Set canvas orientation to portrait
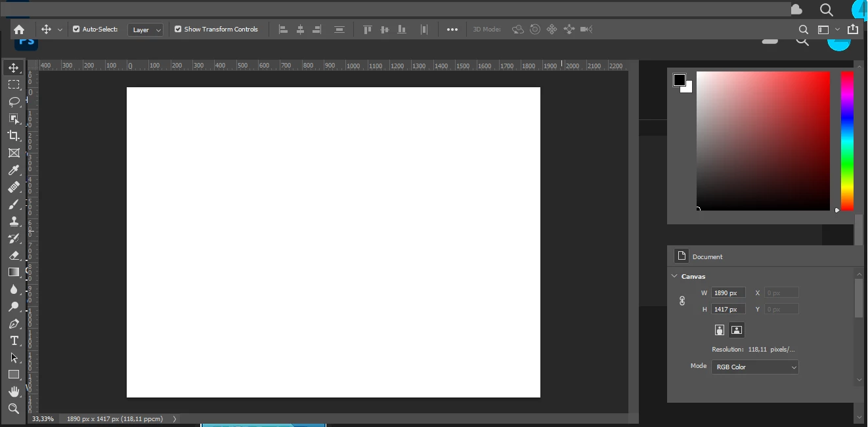868x427 pixels. pyautogui.click(x=720, y=330)
